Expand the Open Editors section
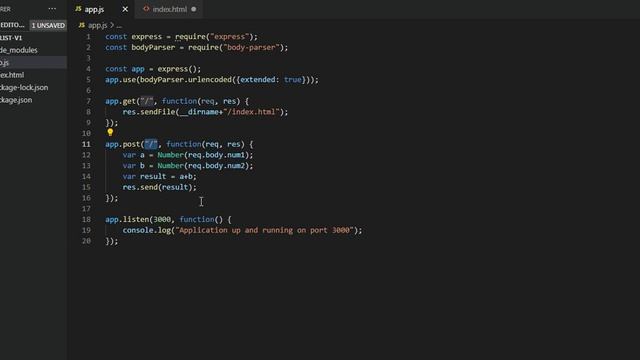 click(12, 25)
